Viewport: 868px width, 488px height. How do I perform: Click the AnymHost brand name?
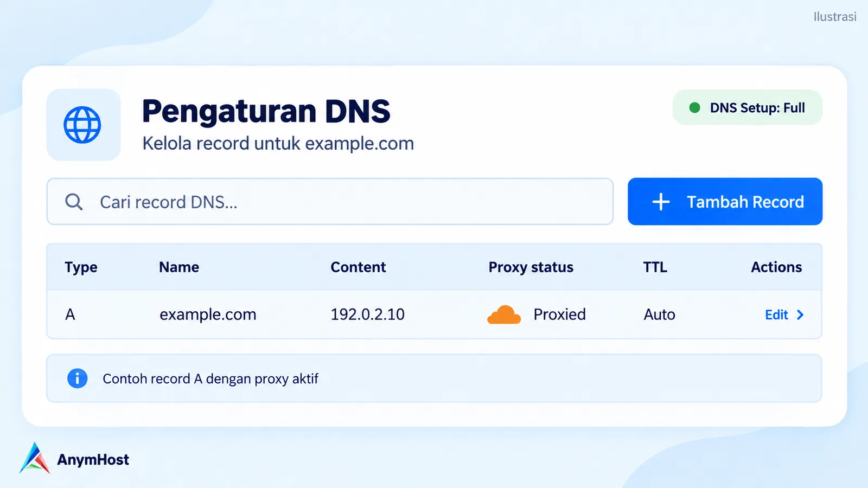(x=93, y=460)
